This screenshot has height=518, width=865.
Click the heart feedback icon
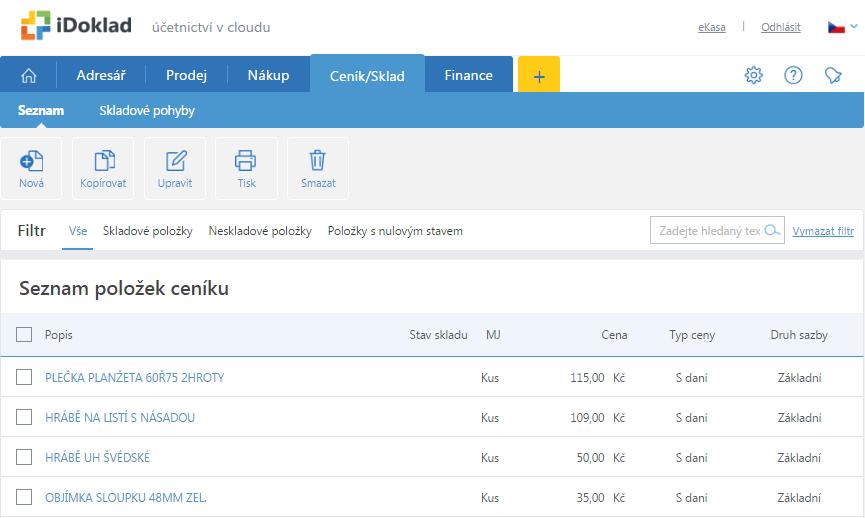833,75
